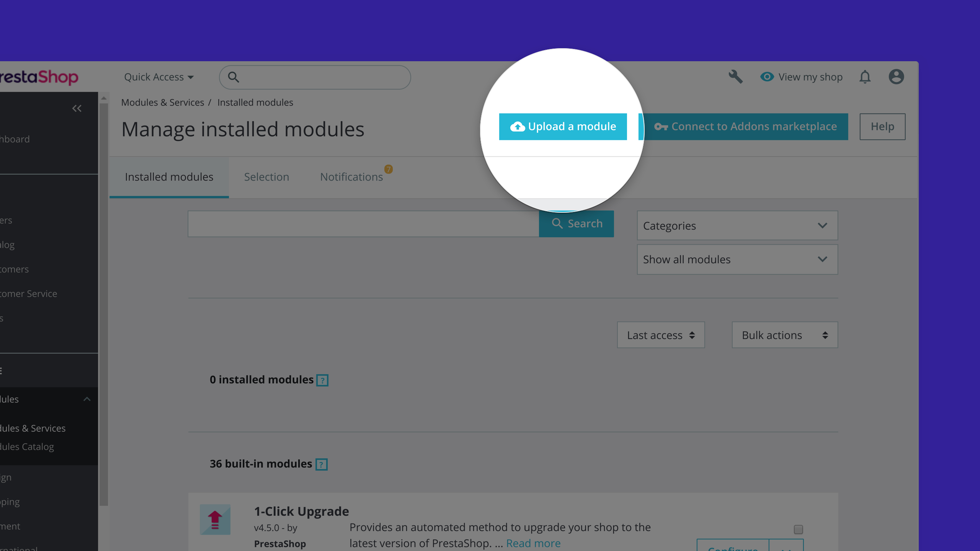
Task: Click the search magnifier in the top bar
Action: point(234,77)
